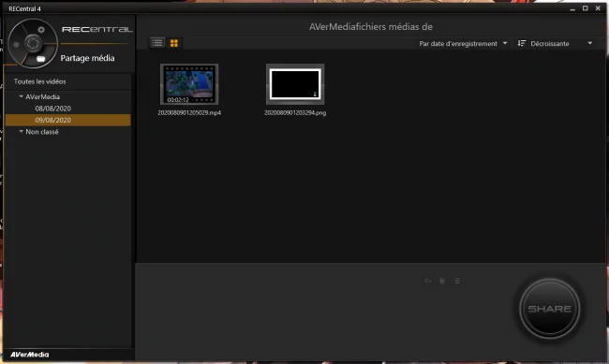Select video thumbnail 2020080901205029.mp4
This screenshot has width=609, height=364.
189,84
